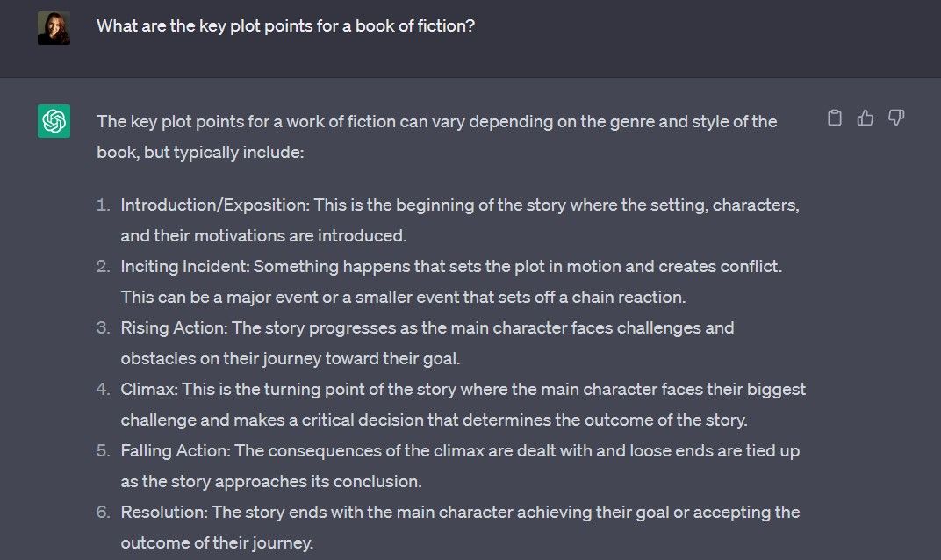Click the 'obstacles on their journey' line
941x560 pixels.
(x=290, y=358)
